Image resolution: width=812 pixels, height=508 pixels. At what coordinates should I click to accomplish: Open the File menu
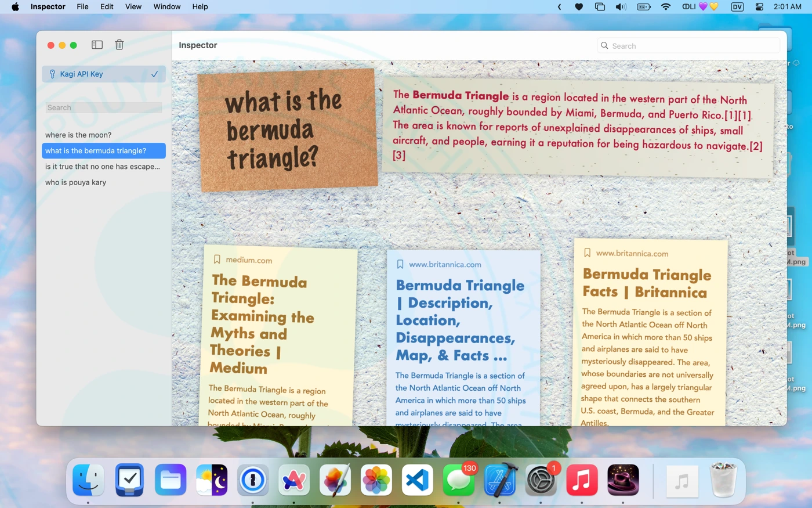coord(82,7)
